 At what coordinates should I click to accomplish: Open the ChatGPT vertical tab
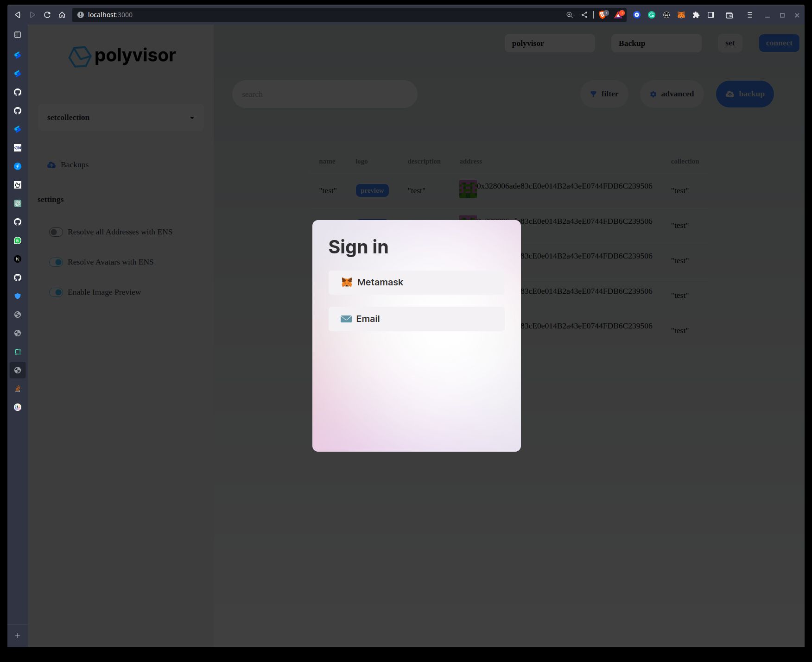point(18,203)
